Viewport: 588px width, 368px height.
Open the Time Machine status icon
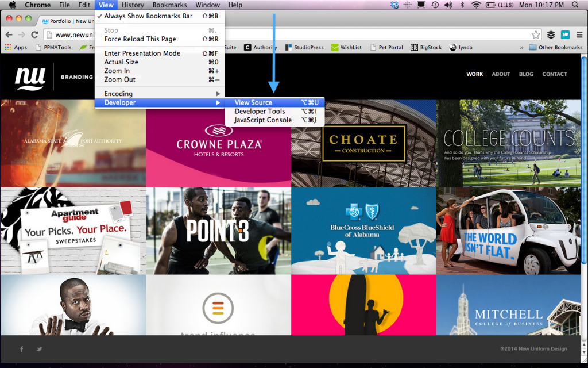pyautogui.click(x=435, y=5)
